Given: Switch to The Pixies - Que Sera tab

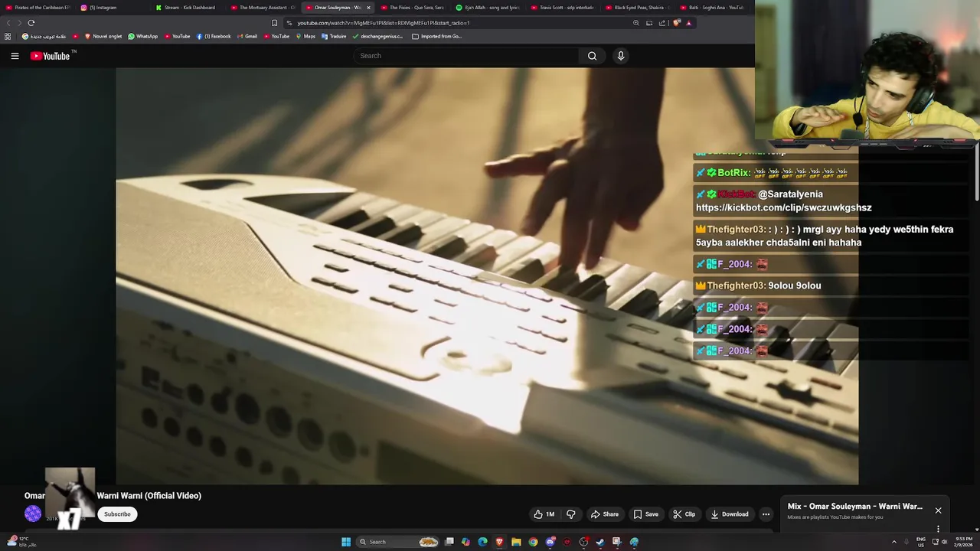Looking at the screenshot, I should tap(414, 8).
